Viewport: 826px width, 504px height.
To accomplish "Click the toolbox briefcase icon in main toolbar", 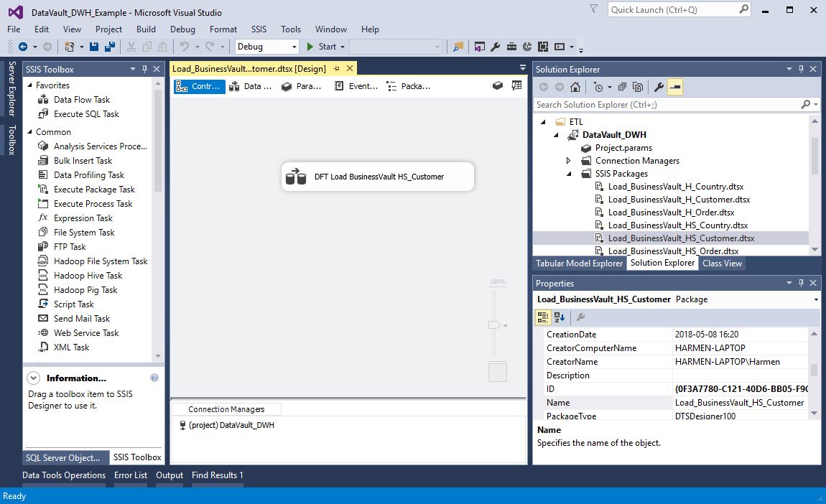I will point(511,47).
